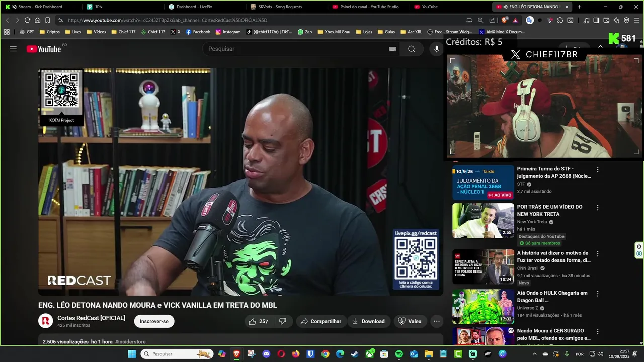
Task: Open Brave wallet icon in toolbar
Action: coord(606,20)
